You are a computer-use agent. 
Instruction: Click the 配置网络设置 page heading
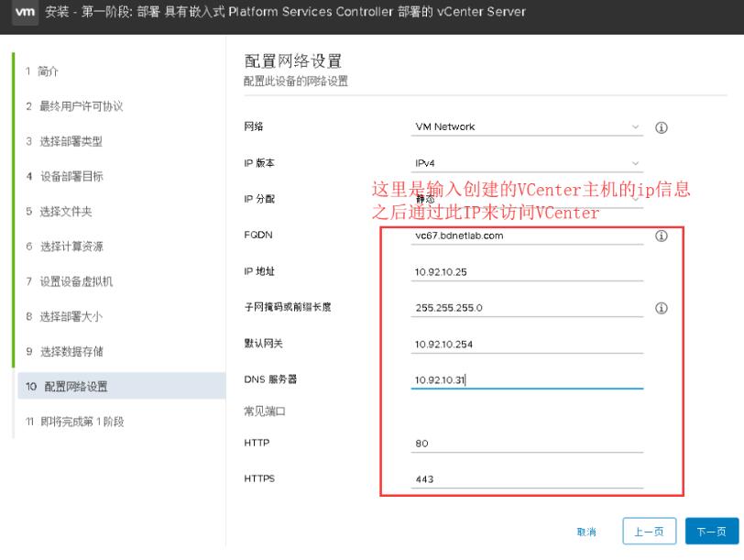293,61
